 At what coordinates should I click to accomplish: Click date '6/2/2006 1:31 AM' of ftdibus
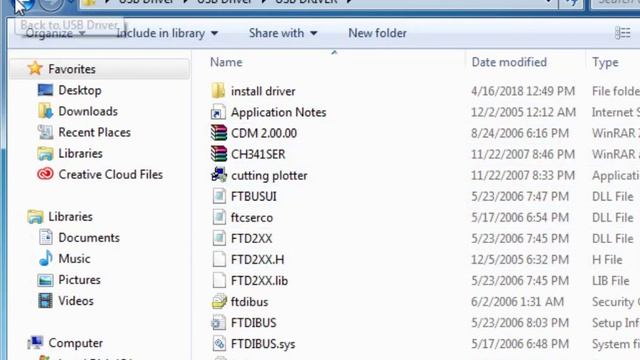pos(518,302)
